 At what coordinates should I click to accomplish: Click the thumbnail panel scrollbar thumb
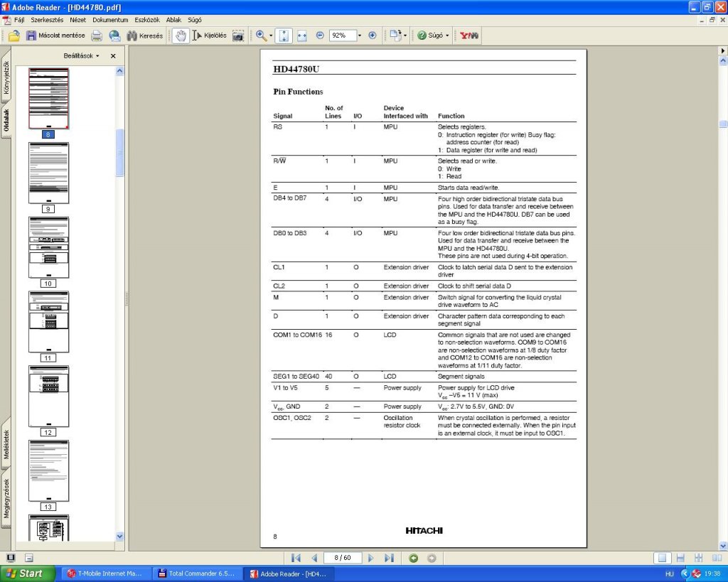point(119,152)
